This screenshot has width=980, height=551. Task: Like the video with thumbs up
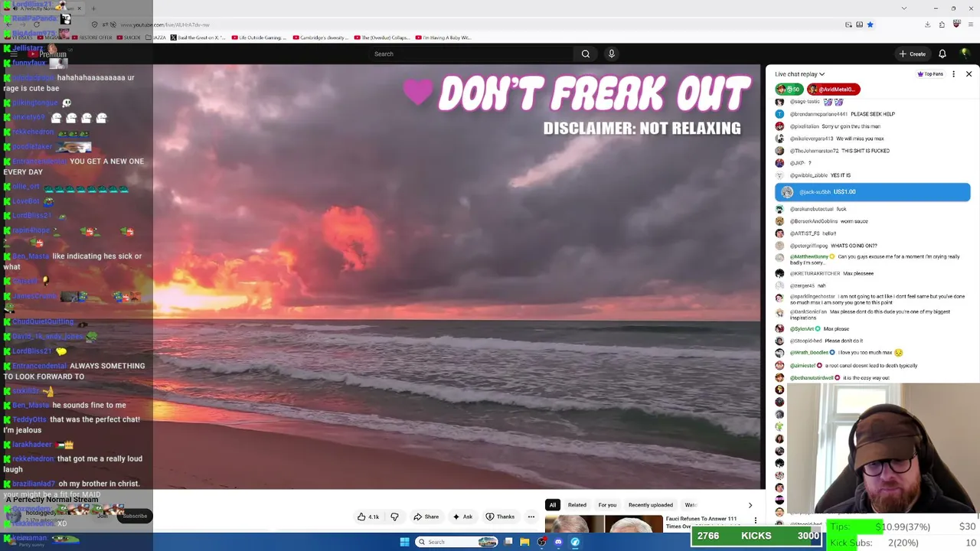(368, 517)
